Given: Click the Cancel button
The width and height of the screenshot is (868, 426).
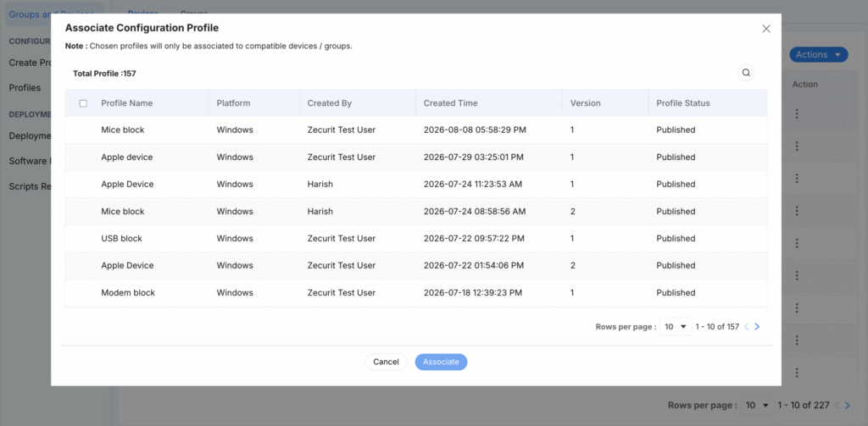Looking at the screenshot, I should tap(386, 362).
